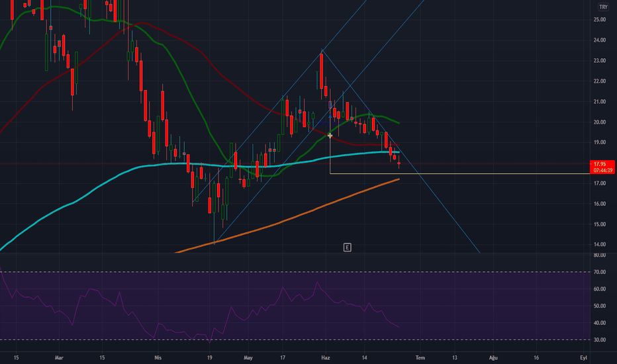The image size is (617, 364).
Task: Click the 60.00 RSI axis label
Action: click(x=600, y=289)
